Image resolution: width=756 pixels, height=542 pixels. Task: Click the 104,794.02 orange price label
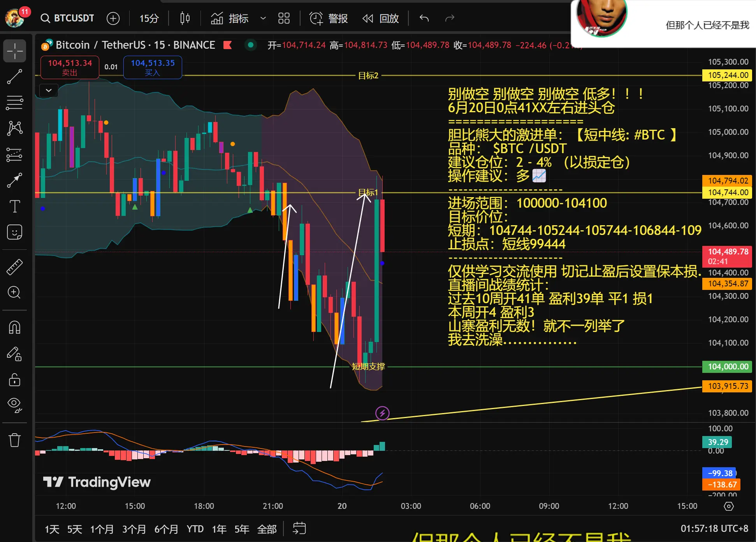(727, 181)
